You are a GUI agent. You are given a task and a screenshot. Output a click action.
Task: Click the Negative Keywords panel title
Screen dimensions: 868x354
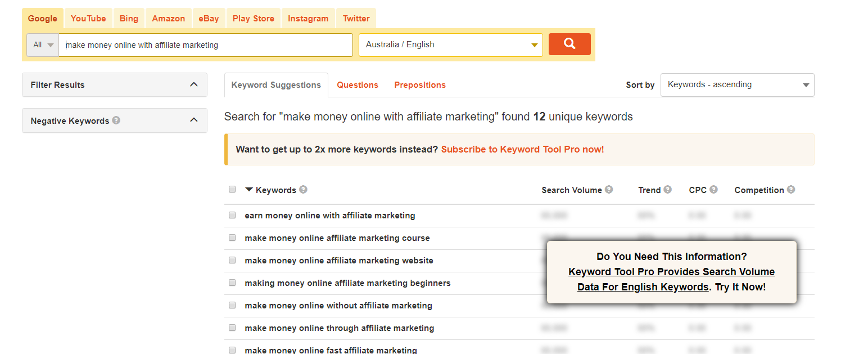pyautogui.click(x=70, y=121)
